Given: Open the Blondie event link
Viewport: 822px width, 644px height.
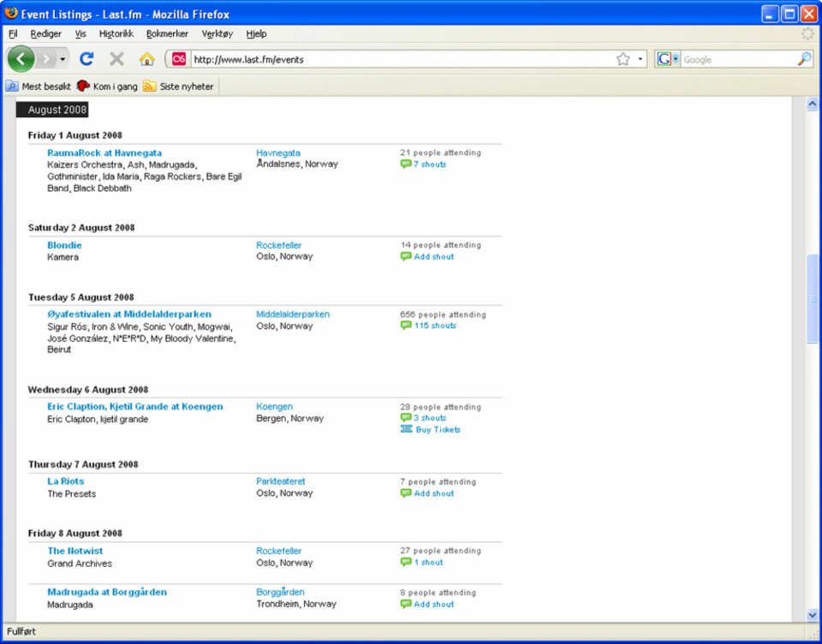Looking at the screenshot, I should pyautogui.click(x=64, y=246).
